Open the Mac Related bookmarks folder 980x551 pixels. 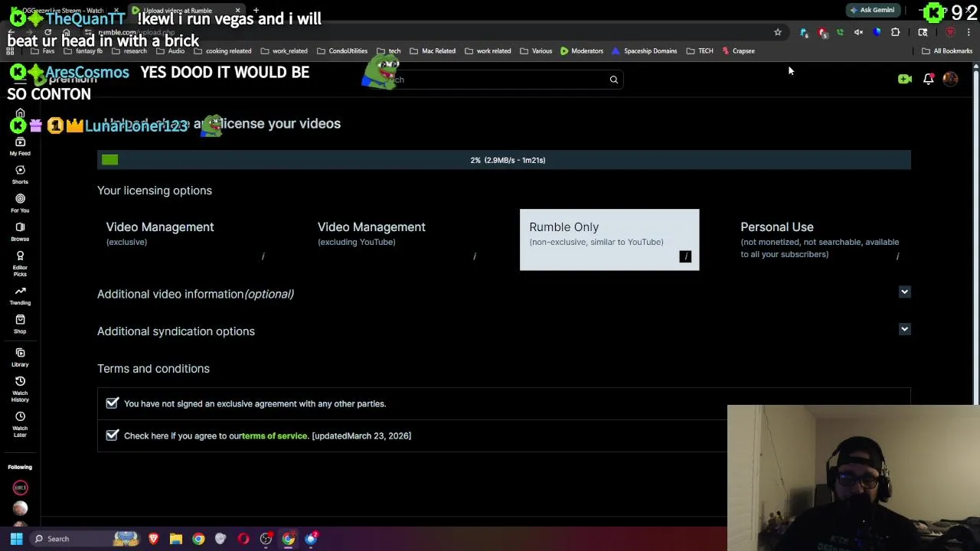[x=433, y=51]
